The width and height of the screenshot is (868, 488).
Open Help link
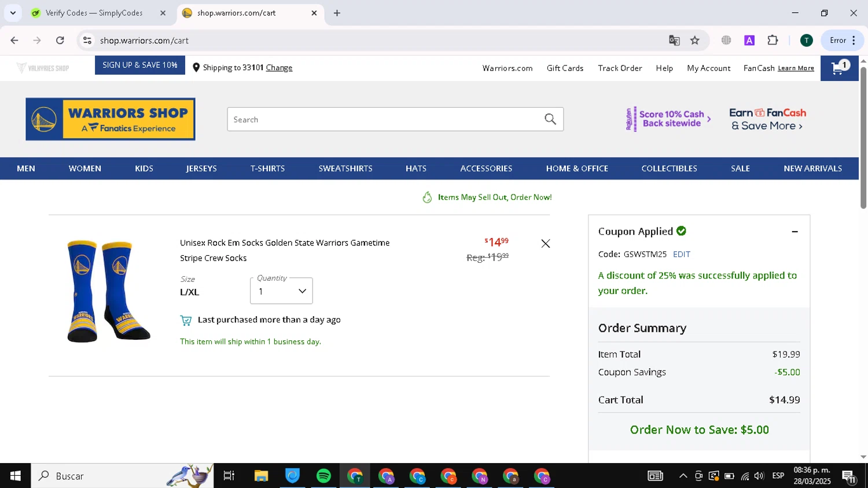pyautogui.click(x=664, y=68)
